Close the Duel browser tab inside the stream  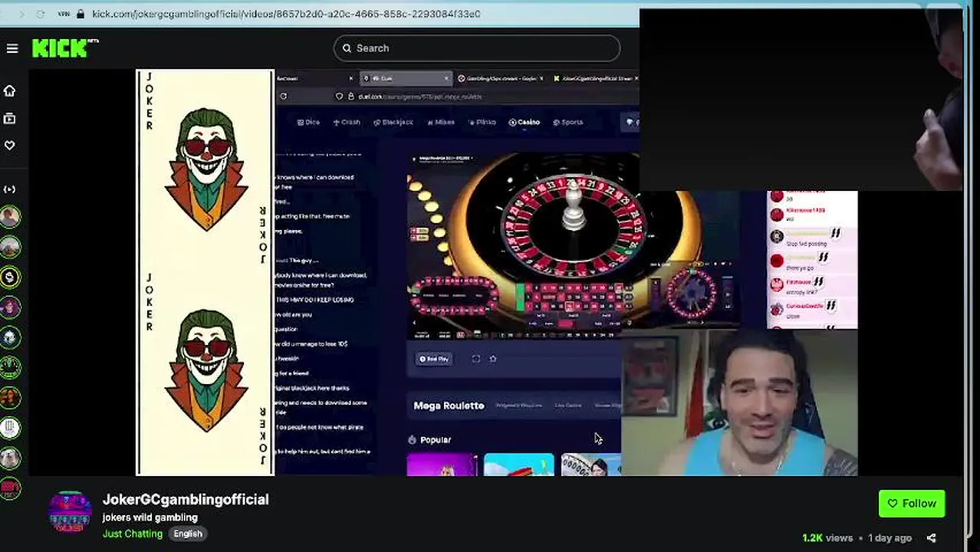pos(446,78)
